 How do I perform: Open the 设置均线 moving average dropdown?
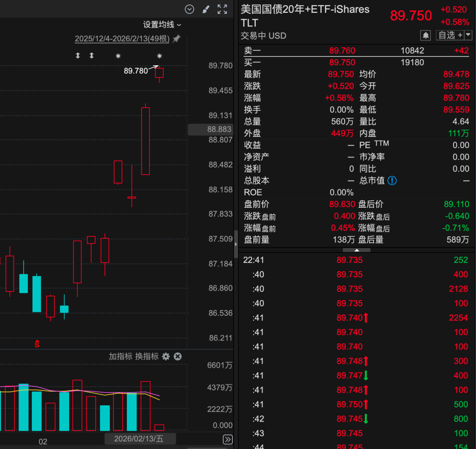point(162,25)
